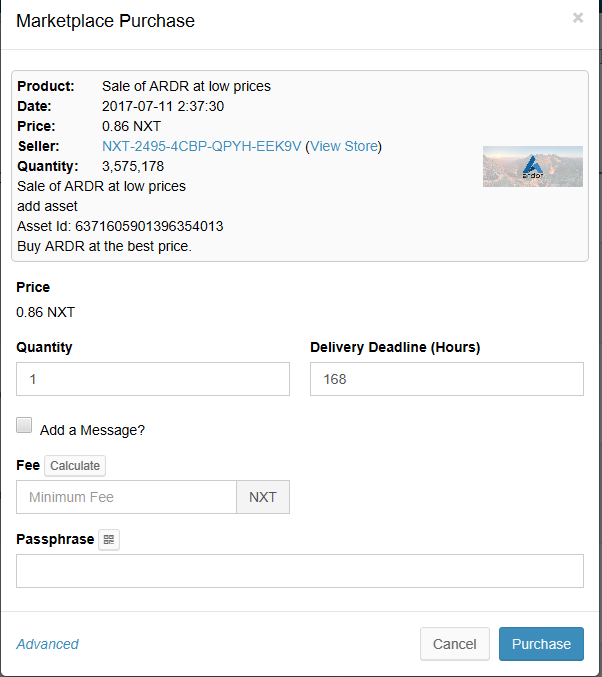Select the Delivery Deadline hours field
Image resolution: width=602 pixels, height=677 pixels.
tap(447, 379)
